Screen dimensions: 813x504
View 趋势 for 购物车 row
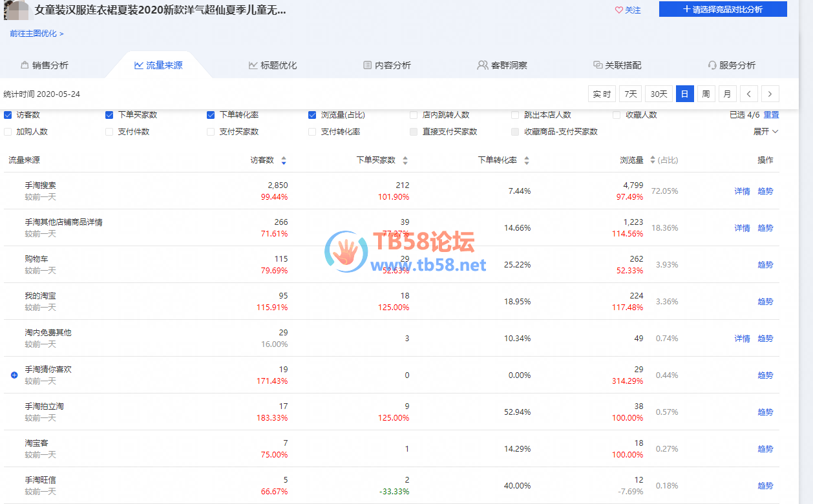pyautogui.click(x=765, y=265)
